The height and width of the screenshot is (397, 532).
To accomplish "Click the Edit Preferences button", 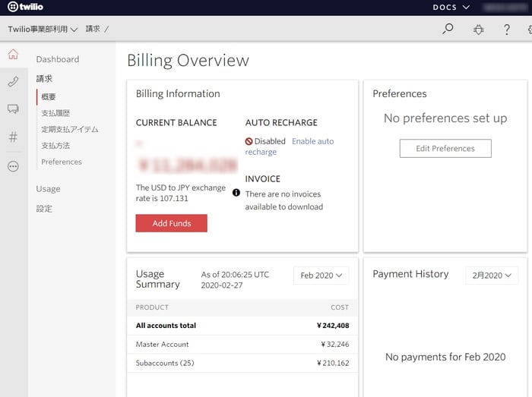I will click(445, 148).
